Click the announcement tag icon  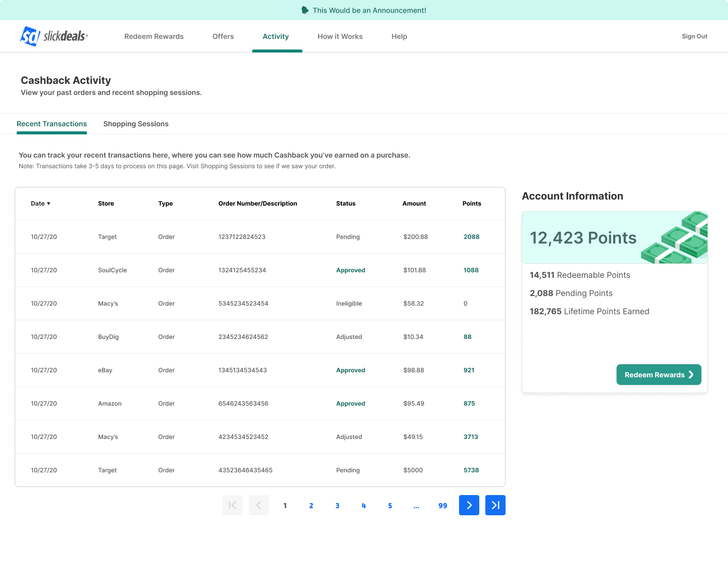tap(304, 10)
